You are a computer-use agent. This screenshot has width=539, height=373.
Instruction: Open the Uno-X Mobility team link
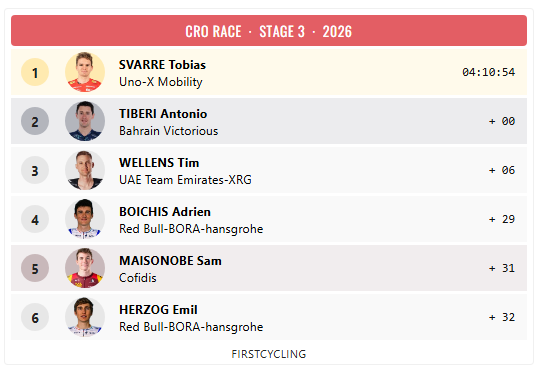[161, 82]
